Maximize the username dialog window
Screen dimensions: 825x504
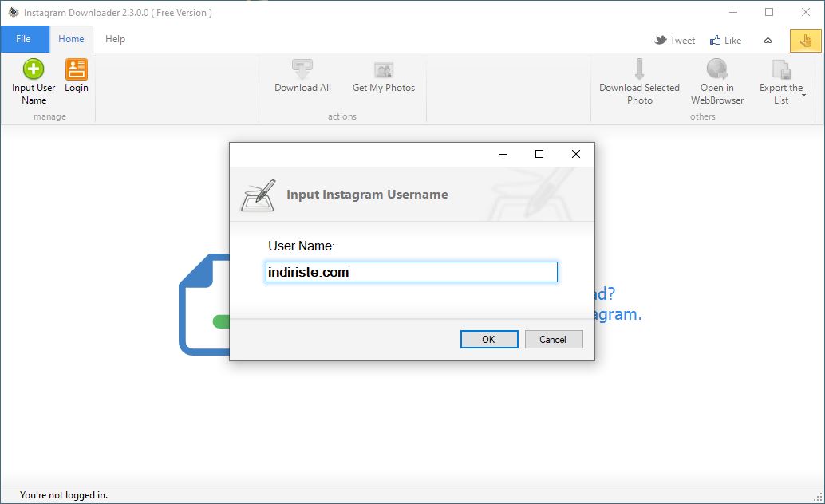(x=539, y=154)
